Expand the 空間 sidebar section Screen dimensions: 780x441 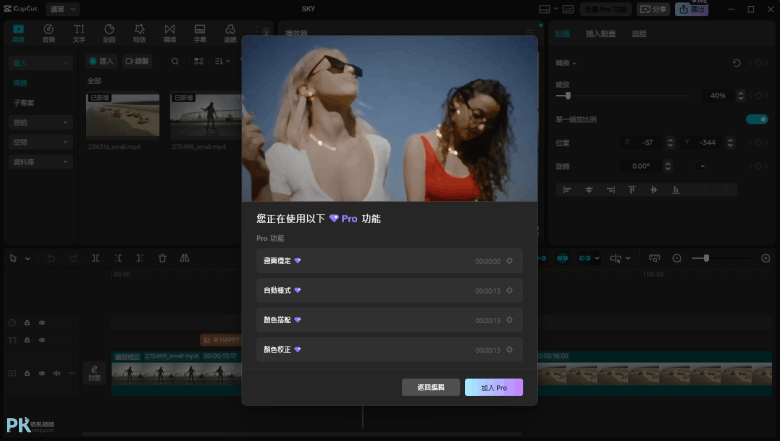41,142
